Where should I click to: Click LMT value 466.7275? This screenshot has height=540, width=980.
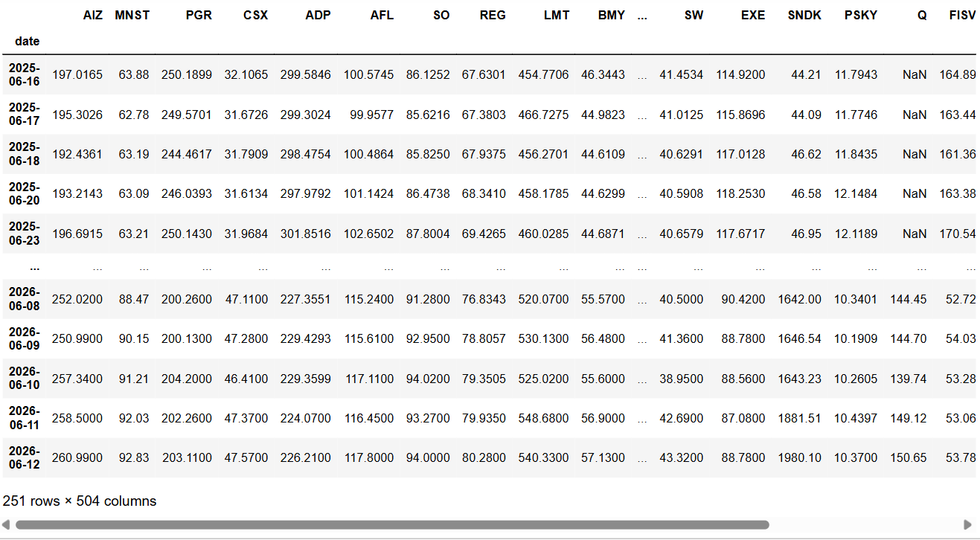(x=543, y=115)
